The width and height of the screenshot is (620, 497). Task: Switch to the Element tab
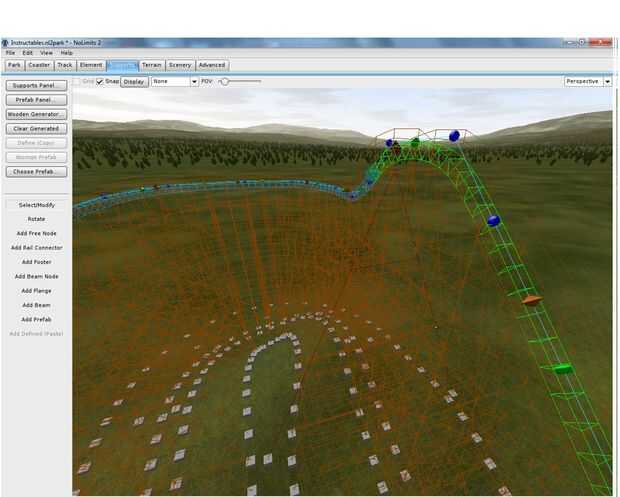point(91,65)
